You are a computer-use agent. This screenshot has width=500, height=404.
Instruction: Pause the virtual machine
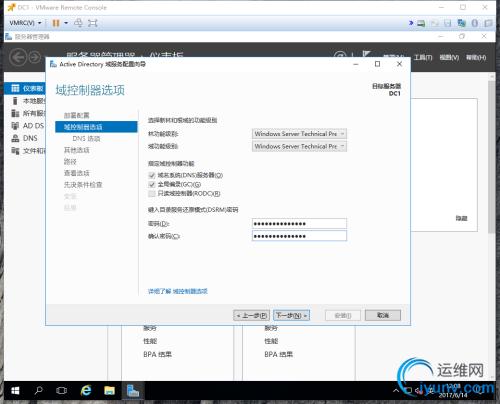coord(56,23)
